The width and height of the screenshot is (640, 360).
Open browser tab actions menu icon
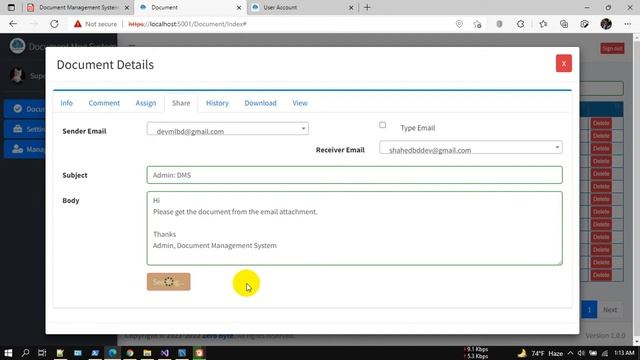click(11, 7)
